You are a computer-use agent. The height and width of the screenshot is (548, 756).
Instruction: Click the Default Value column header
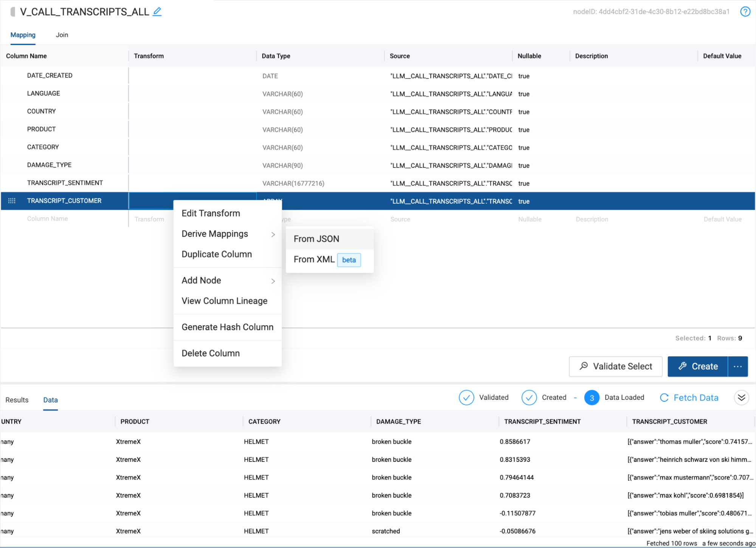[722, 56]
